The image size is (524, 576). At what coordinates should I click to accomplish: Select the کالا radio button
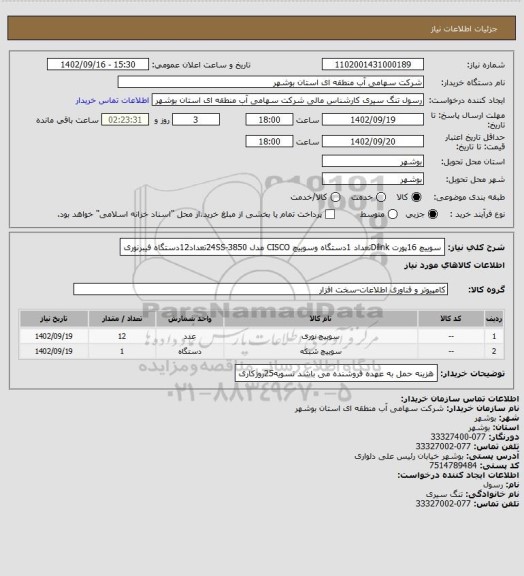point(416,197)
